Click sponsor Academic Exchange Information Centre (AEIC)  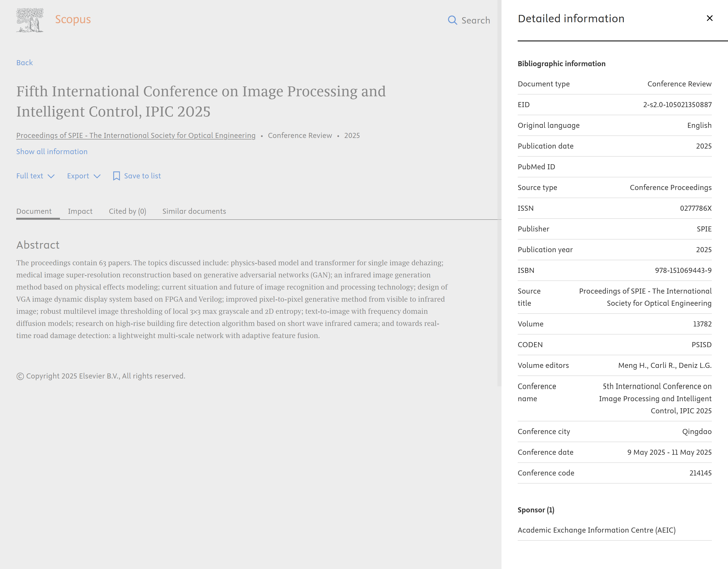[x=597, y=530]
